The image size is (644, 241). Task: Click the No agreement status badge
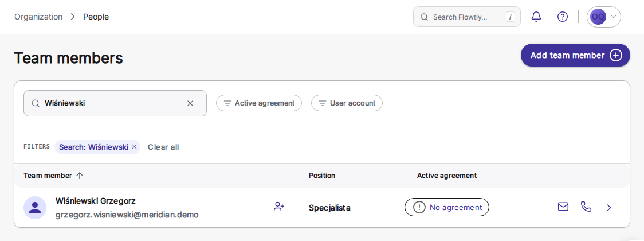click(x=446, y=207)
